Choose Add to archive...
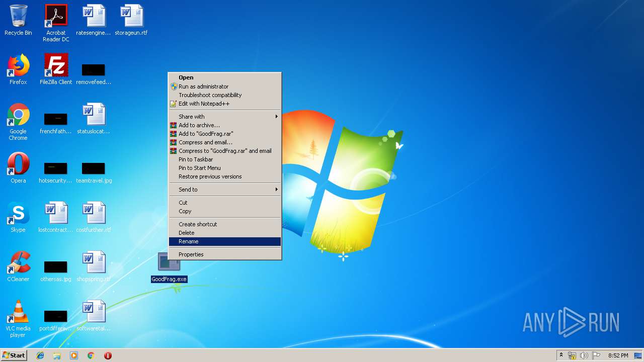 [x=224, y=125]
